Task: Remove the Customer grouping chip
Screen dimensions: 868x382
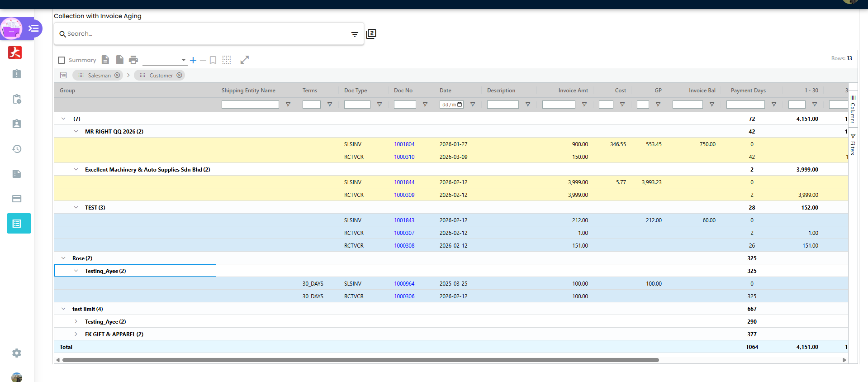Action: click(x=179, y=75)
